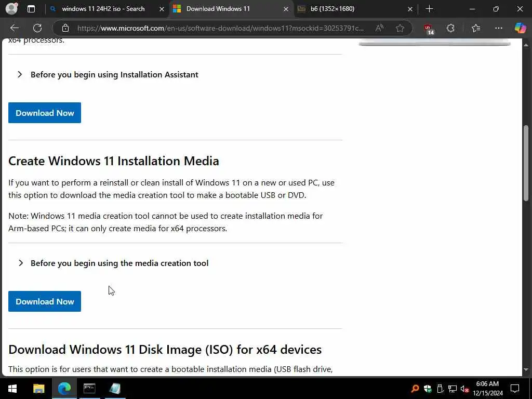The height and width of the screenshot is (399, 532).
Task: Open Edge Settings and more menu
Action: [498, 28]
